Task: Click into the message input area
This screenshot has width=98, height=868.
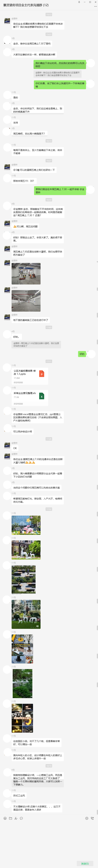Action: [49, 839]
